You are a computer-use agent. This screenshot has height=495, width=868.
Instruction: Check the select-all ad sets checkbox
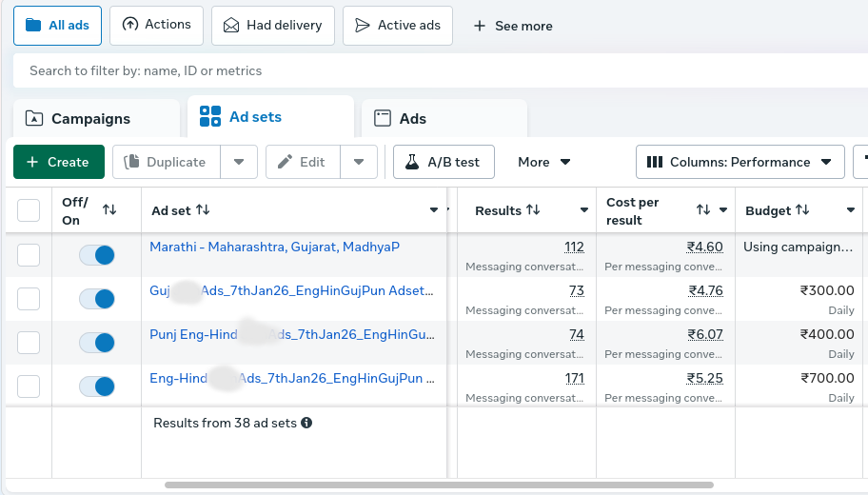pyautogui.click(x=29, y=210)
